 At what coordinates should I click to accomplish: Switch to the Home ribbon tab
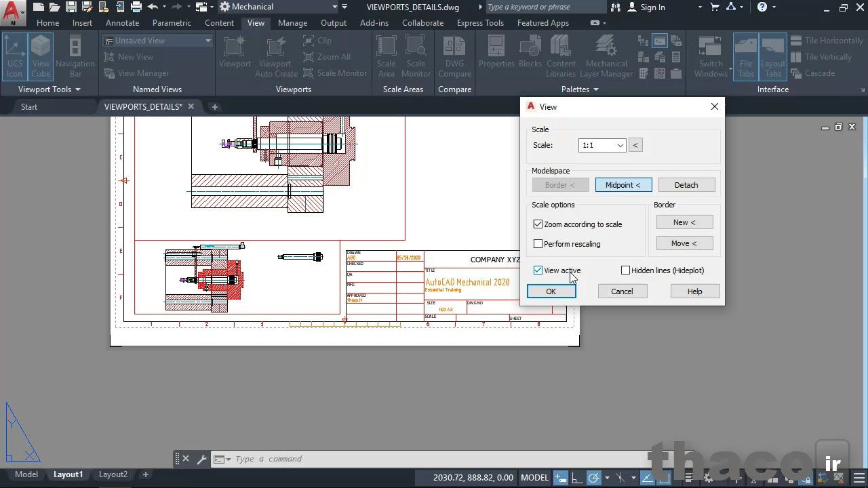coord(47,23)
